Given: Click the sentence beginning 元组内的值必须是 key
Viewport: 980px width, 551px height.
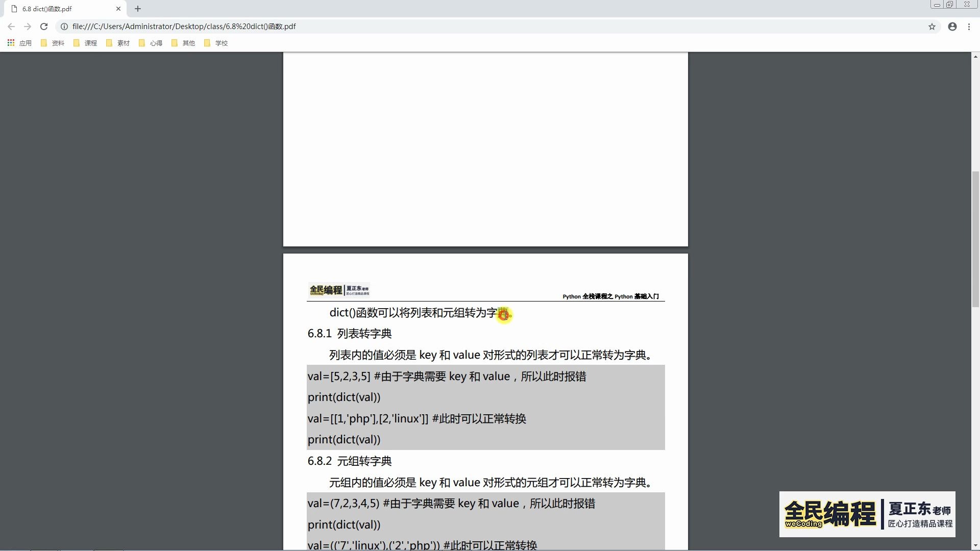Looking at the screenshot, I should click(491, 483).
